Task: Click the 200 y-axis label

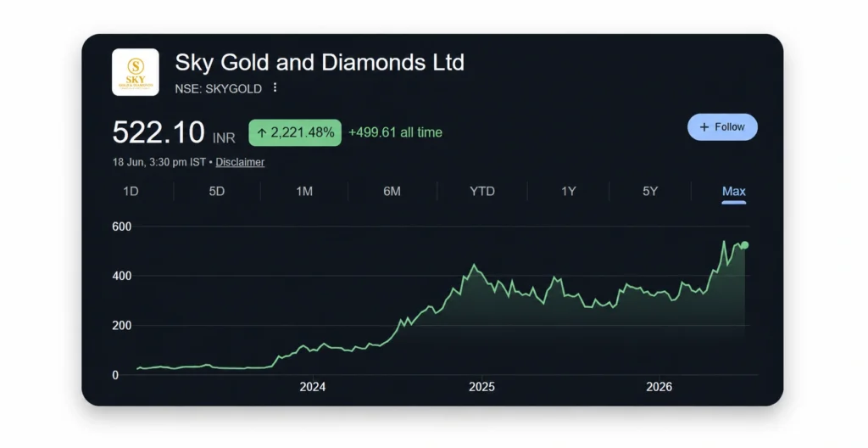Action: click(x=122, y=326)
